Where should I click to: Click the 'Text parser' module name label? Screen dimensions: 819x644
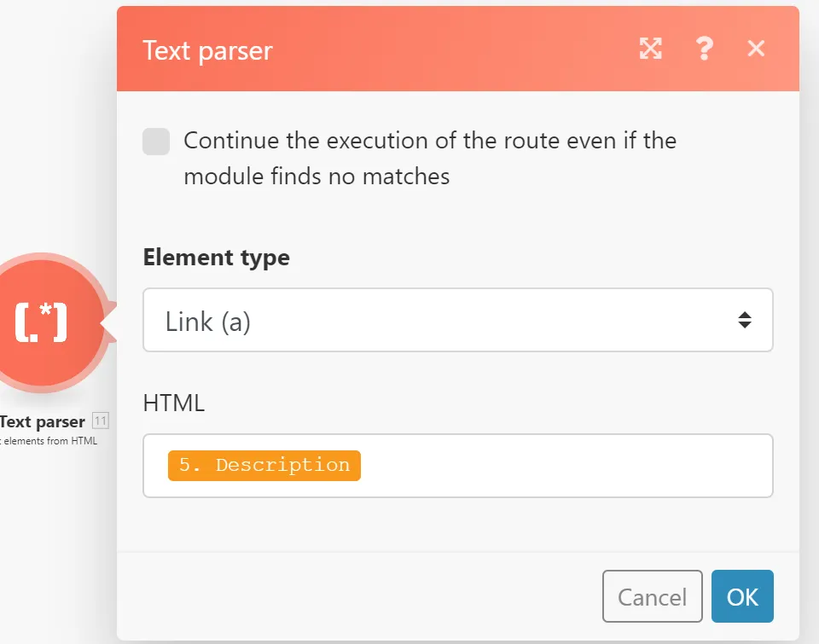pyautogui.click(x=43, y=421)
